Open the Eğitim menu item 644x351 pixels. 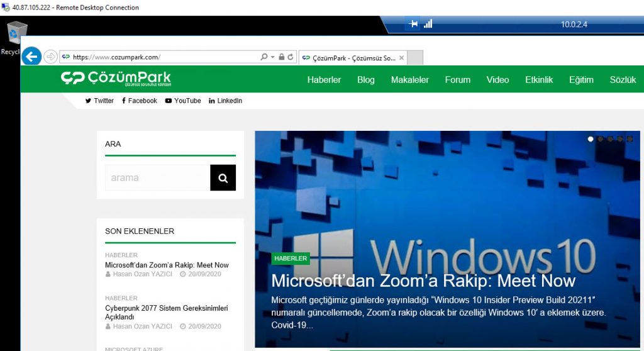tap(581, 80)
